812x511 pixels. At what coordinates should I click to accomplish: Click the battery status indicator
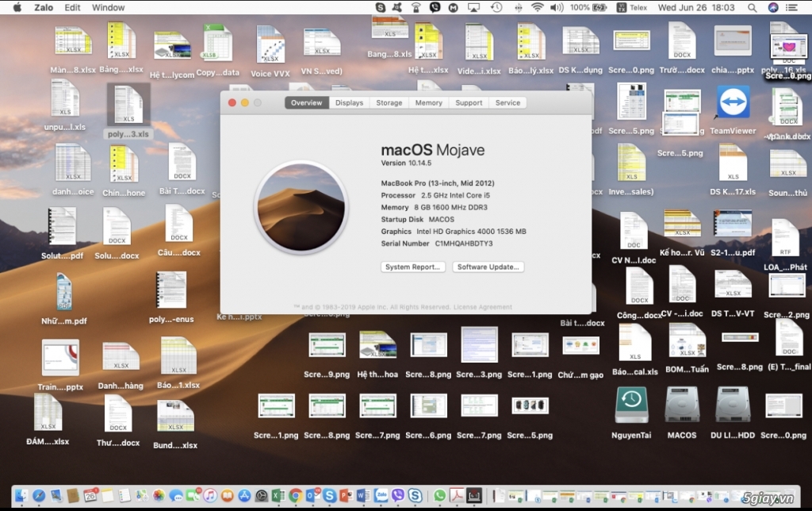588,7
